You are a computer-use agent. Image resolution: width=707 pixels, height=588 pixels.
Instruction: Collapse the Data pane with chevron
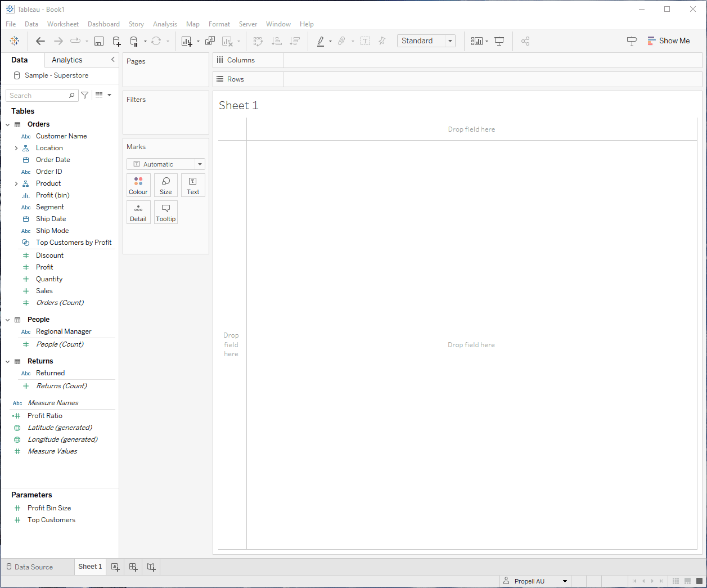coord(112,60)
